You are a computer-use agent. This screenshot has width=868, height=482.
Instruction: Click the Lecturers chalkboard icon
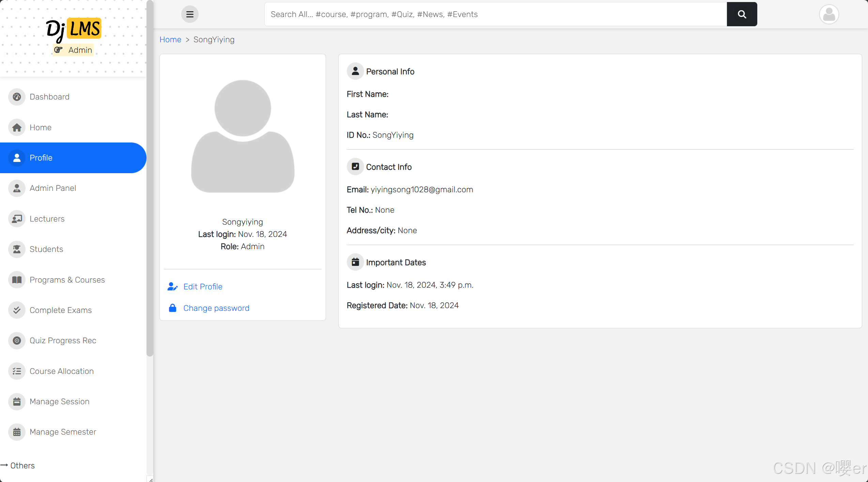pos(17,219)
